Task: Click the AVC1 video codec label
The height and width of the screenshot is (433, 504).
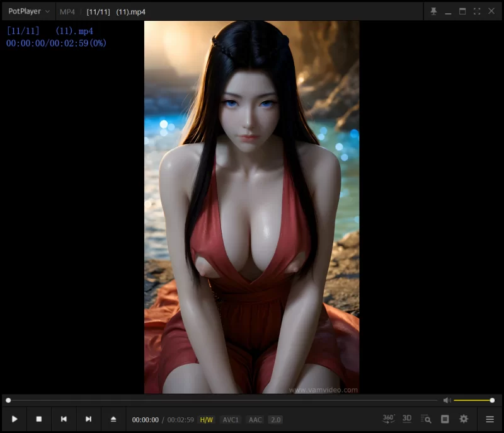Action: pos(231,420)
